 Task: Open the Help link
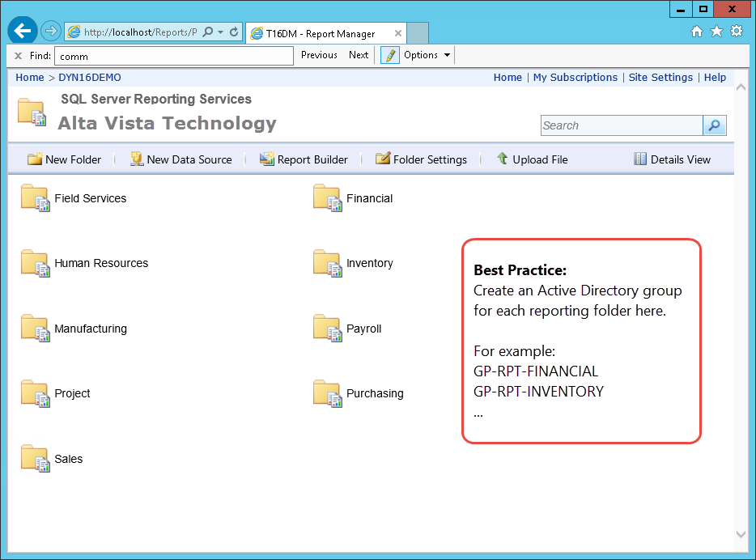pyautogui.click(x=715, y=78)
